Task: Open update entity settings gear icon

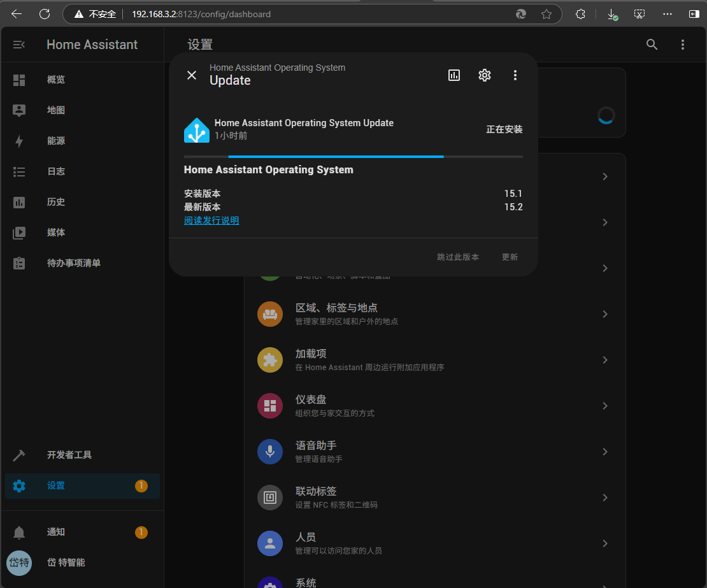Action: [x=485, y=75]
